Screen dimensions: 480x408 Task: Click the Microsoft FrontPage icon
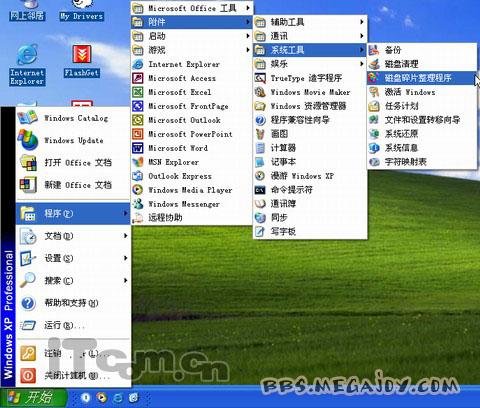138,106
